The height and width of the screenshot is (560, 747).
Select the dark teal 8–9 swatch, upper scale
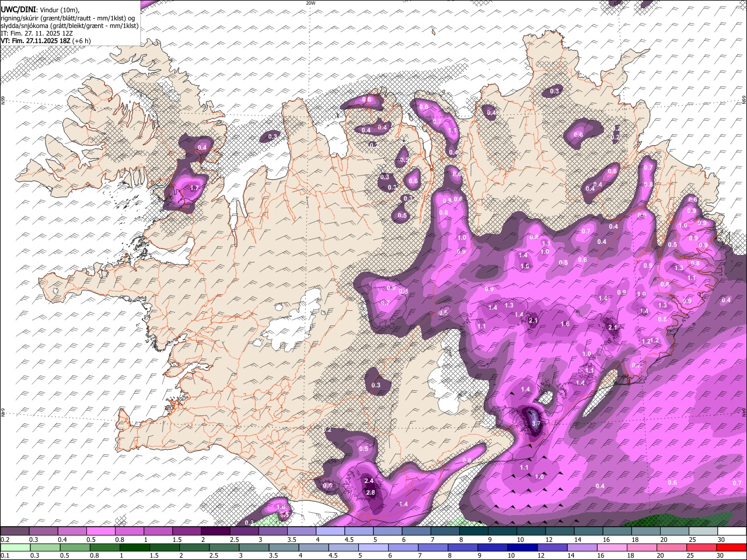click(474, 531)
